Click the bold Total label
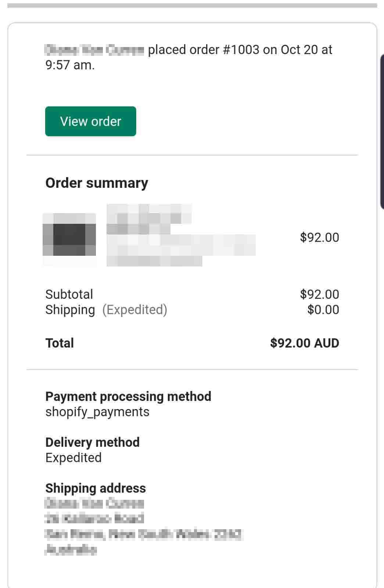384x588 pixels. (x=60, y=343)
